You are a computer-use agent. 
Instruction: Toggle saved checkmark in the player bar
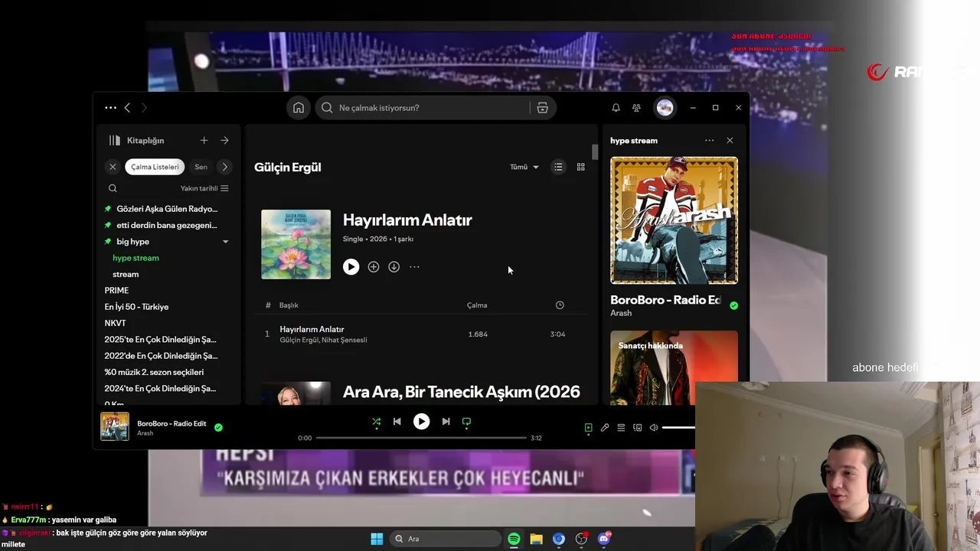pos(218,427)
